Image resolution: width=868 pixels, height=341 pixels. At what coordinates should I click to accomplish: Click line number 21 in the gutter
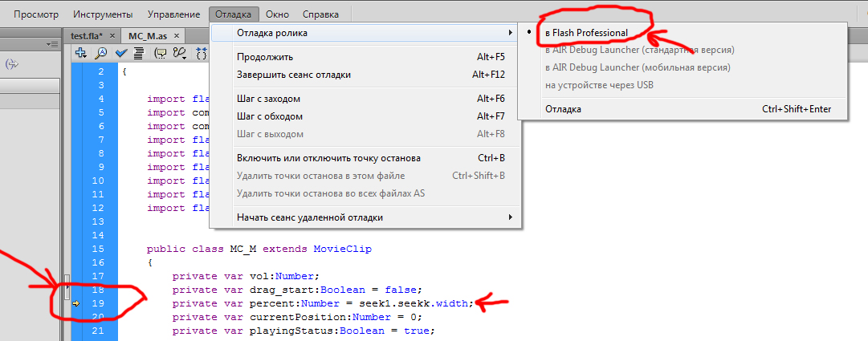click(x=97, y=331)
